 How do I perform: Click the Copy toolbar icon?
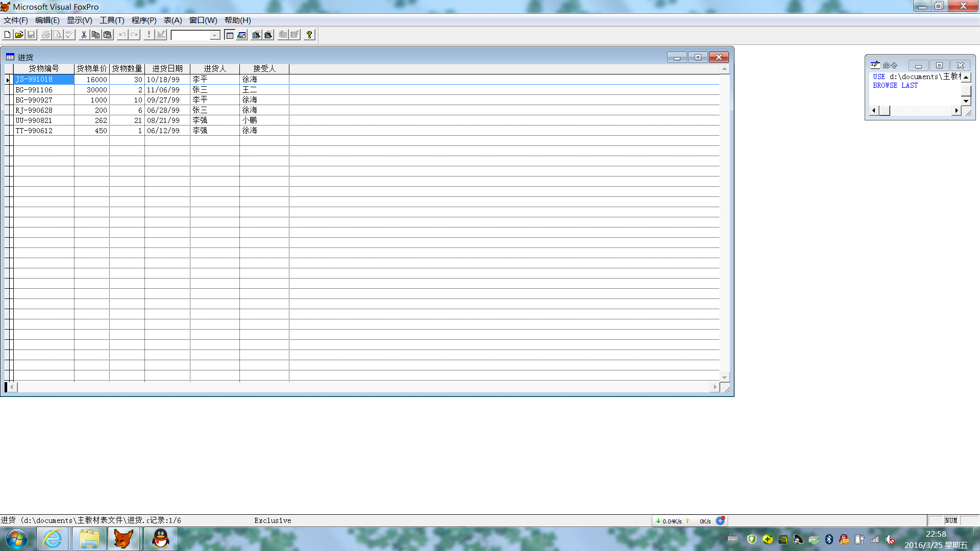[x=95, y=35]
